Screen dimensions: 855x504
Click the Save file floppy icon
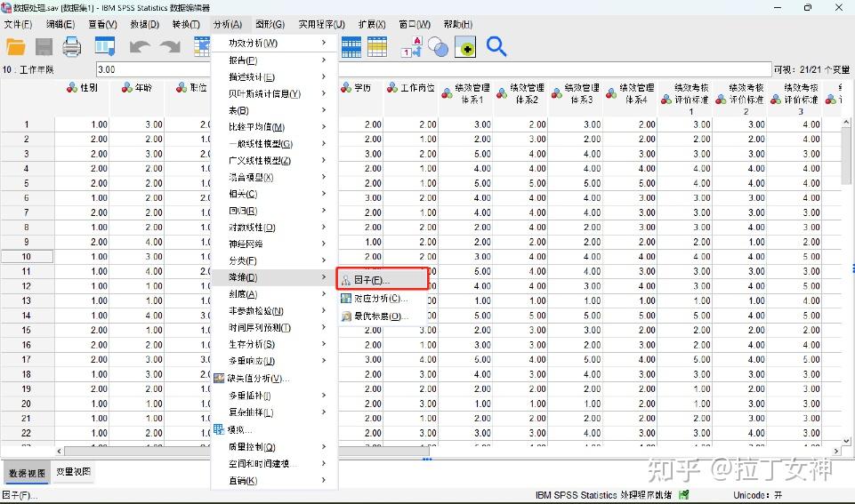point(44,47)
